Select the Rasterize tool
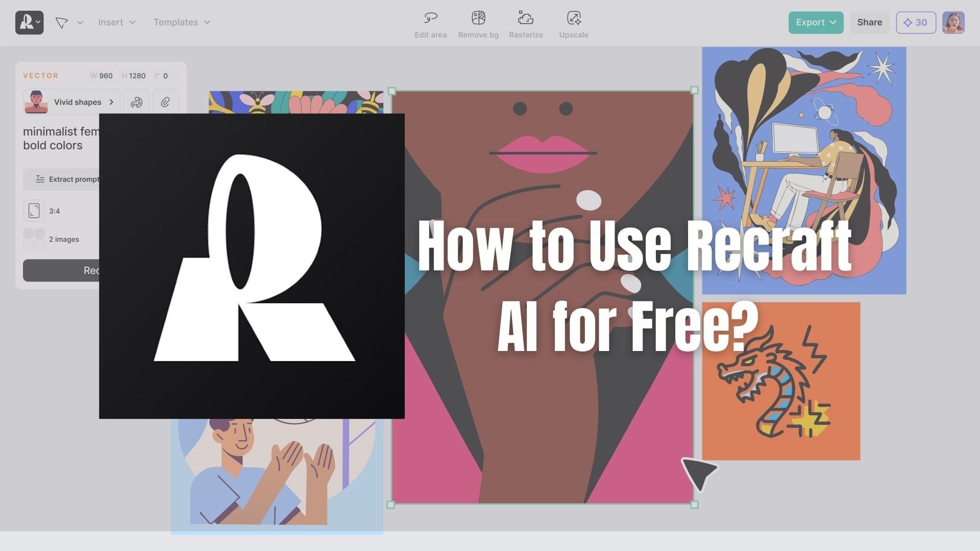The height and width of the screenshot is (551, 980). tap(526, 22)
